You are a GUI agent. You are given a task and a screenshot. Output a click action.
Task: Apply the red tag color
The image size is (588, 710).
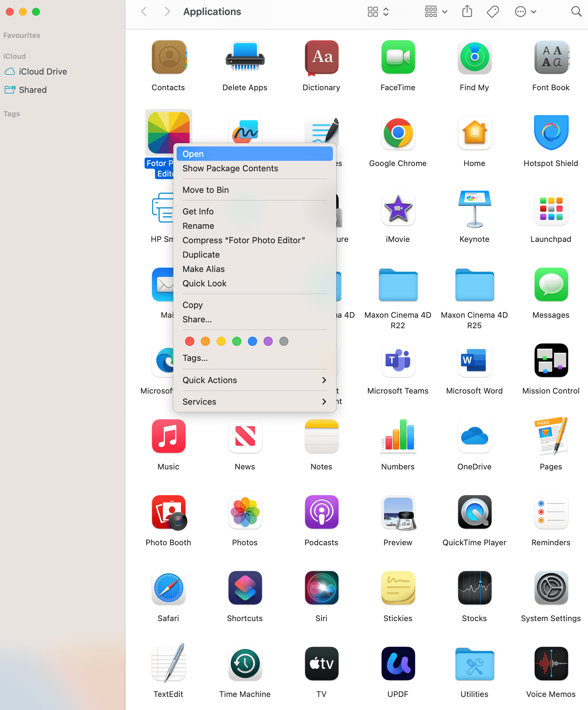pos(190,342)
